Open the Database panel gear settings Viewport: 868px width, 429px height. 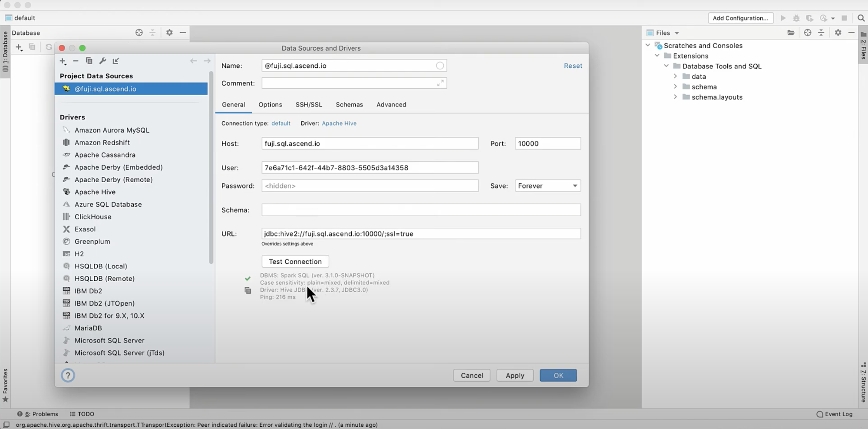(169, 33)
